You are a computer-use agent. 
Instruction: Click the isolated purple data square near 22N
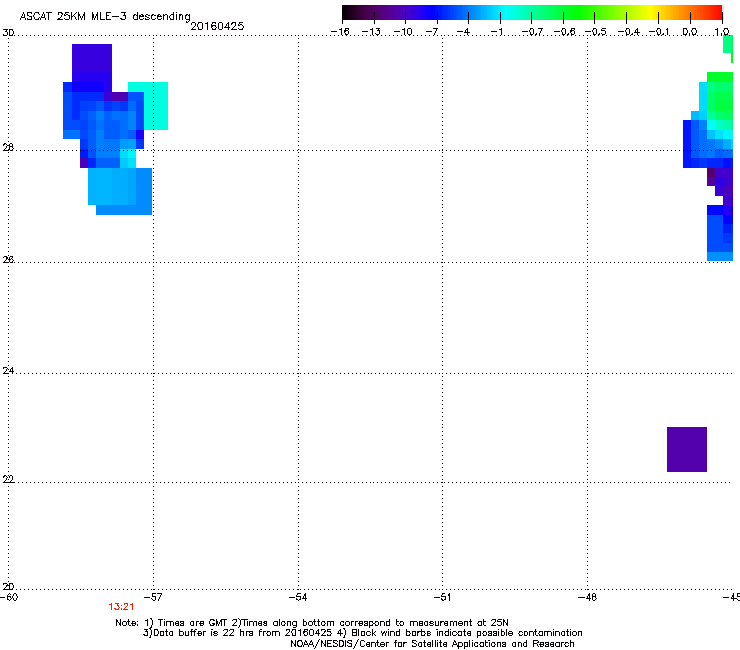tap(687, 449)
